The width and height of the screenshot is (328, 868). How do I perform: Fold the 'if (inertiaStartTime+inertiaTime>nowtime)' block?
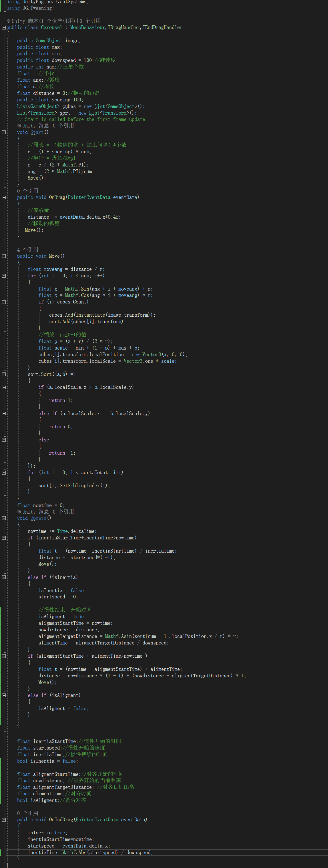click(x=4, y=538)
